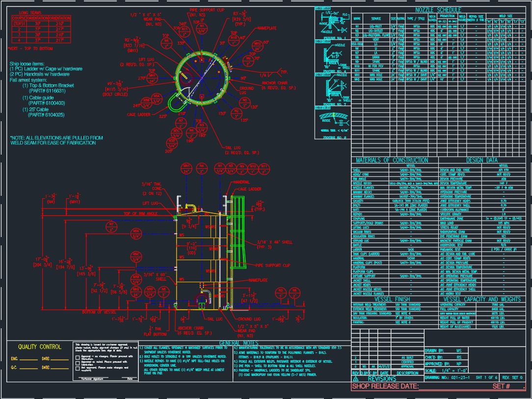Select the GASKETS row in materials table
This screenshot has width=532, height=399.
[x=395, y=201]
